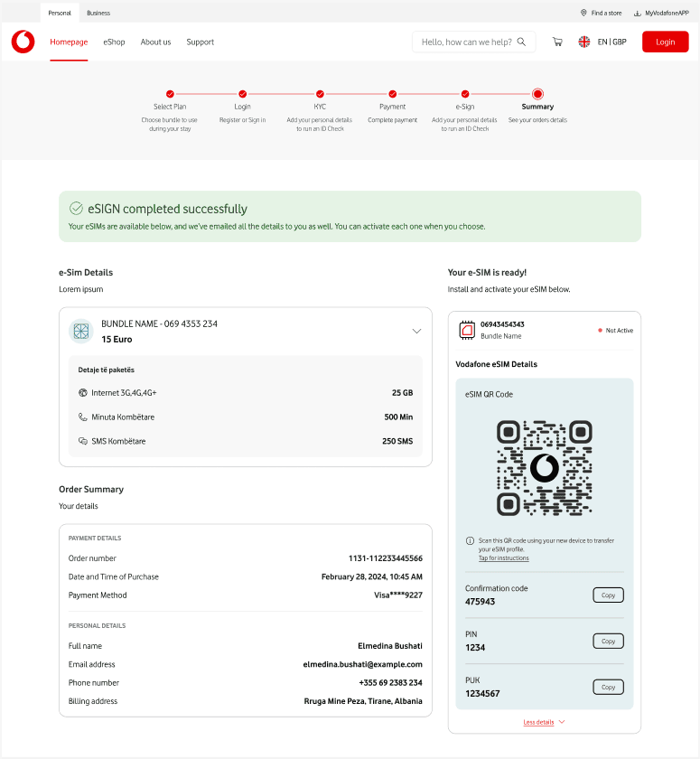Click the Login step marker
The image size is (700, 759).
coord(242,94)
